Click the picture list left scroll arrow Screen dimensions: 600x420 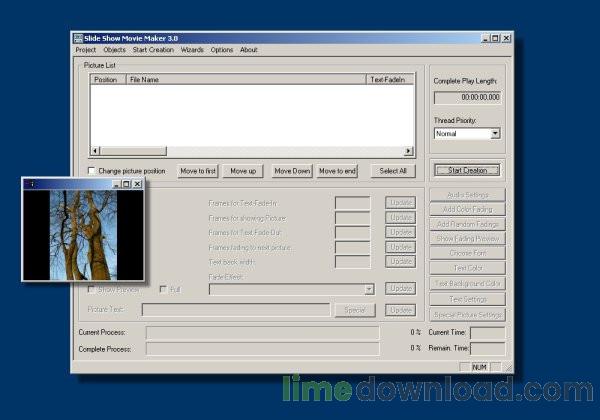[x=93, y=151]
